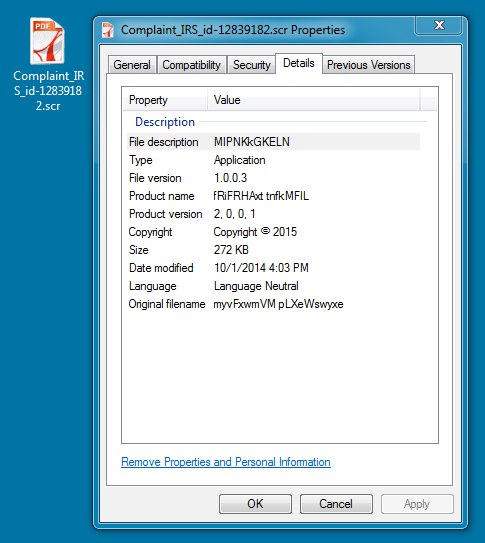
Task: Click the Date modified value
Action: (x=261, y=268)
